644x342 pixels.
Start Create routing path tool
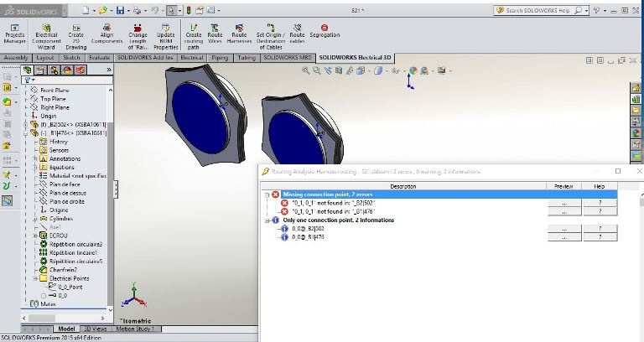point(194,37)
